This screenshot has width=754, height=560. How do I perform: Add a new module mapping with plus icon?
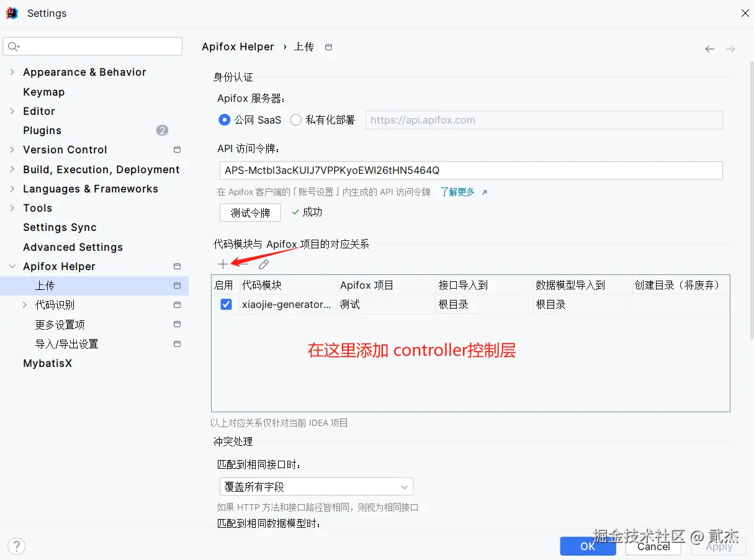(223, 264)
